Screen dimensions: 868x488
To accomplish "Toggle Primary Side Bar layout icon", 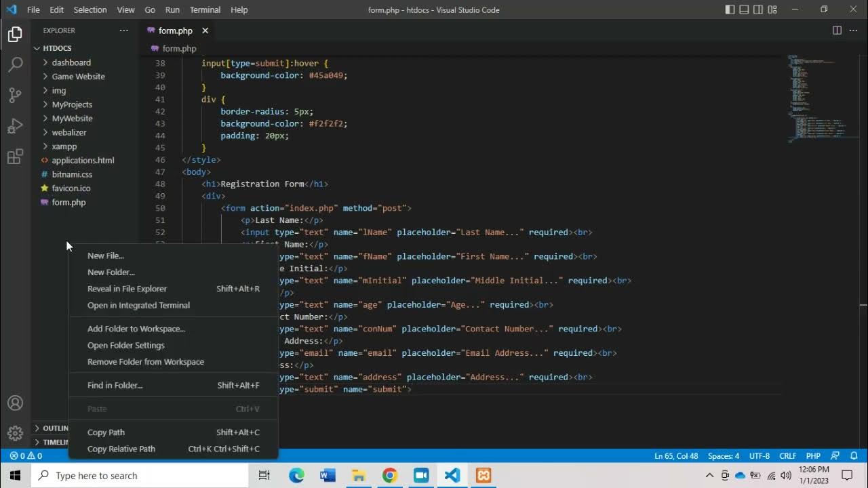I will tap(730, 9).
